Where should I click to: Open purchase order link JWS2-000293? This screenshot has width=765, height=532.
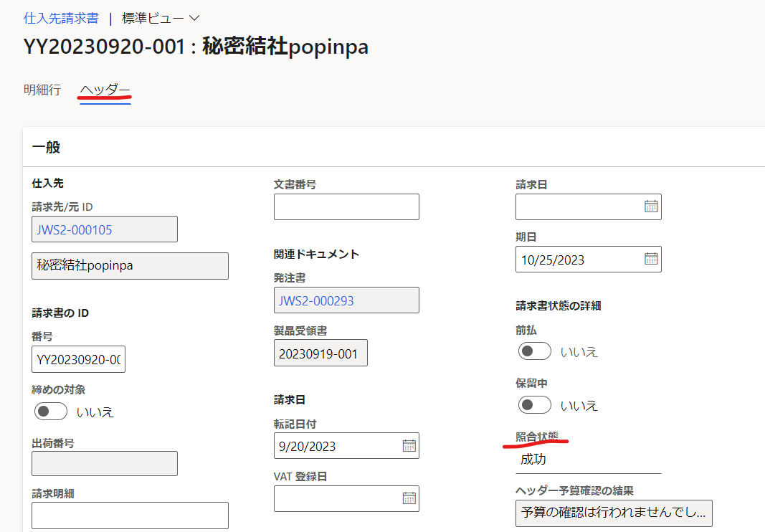pyautogui.click(x=316, y=300)
